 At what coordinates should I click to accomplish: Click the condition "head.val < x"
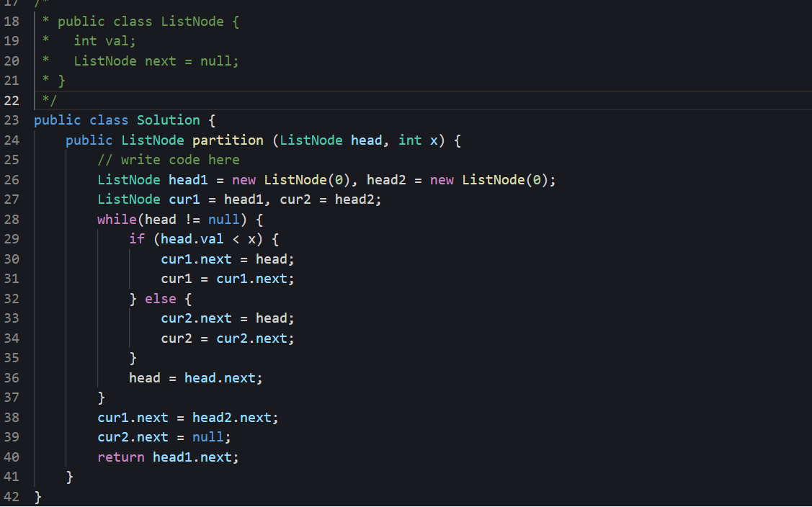[208, 239]
